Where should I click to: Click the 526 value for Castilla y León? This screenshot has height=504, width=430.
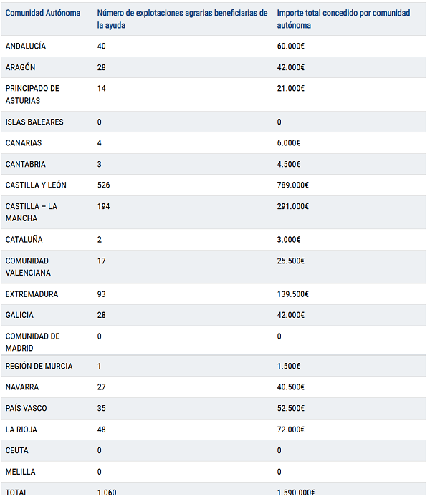tap(104, 185)
